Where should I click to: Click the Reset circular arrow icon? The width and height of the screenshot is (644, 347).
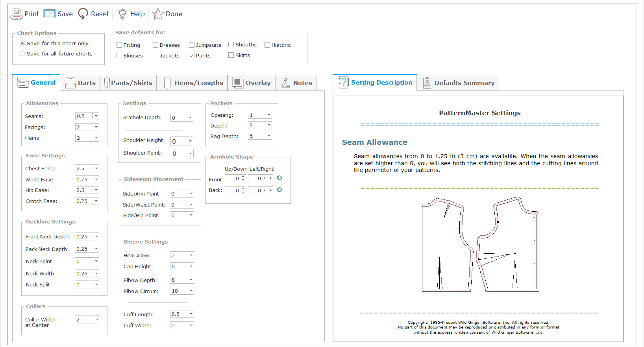[x=83, y=14]
